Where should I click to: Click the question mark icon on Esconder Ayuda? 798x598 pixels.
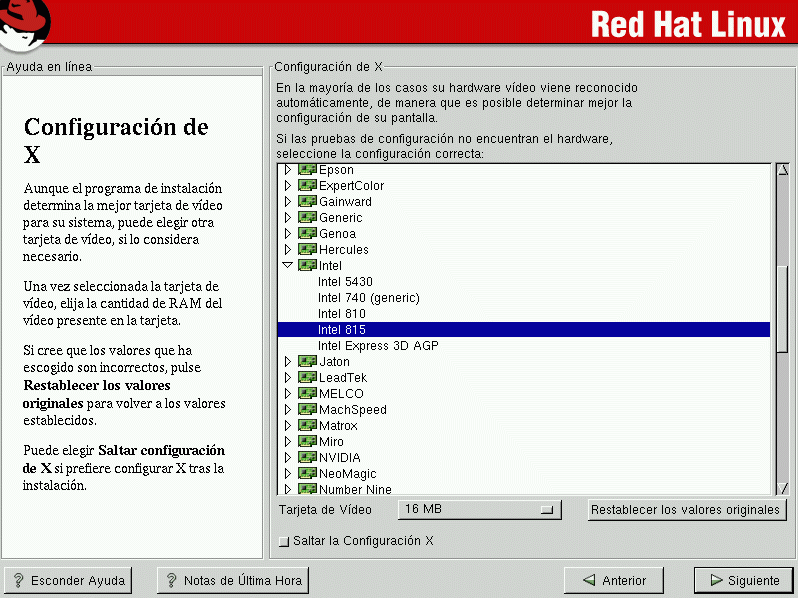pos(18,580)
